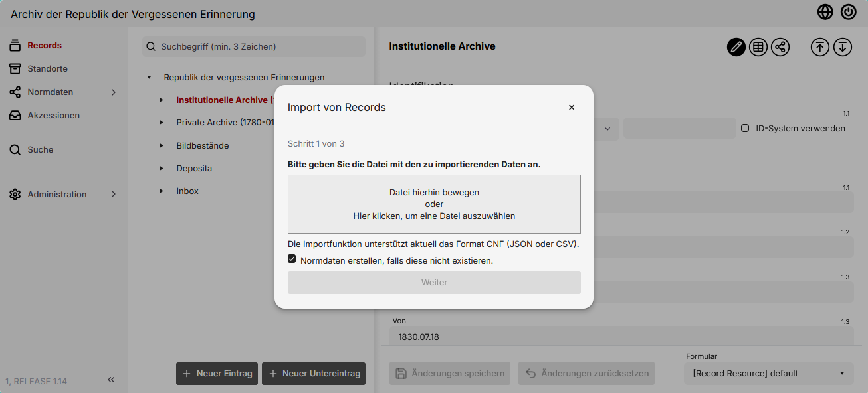Uncheck Normdaten erstellen checkbox

pyautogui.click(x=292, y=259)
